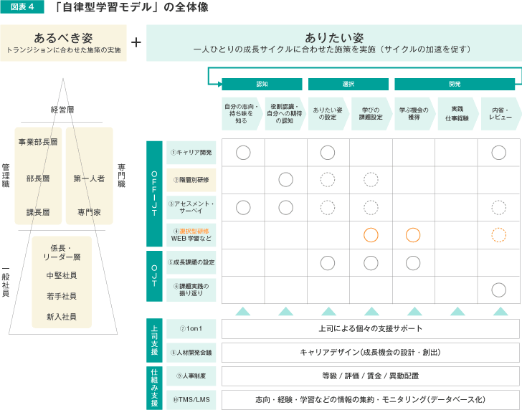
Task: Click the 選択 phase header
Action: pos(348,84)
